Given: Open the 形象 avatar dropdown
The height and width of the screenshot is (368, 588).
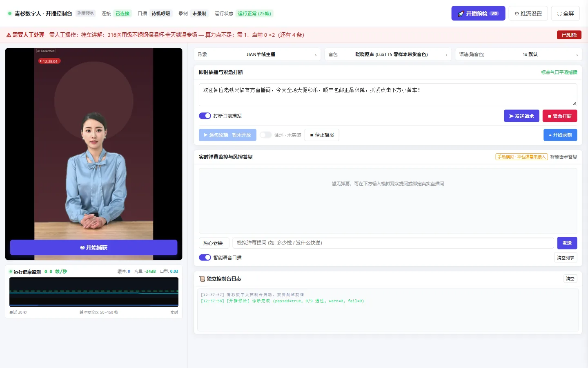Looking at the screenshot, I should coord(257,54).
